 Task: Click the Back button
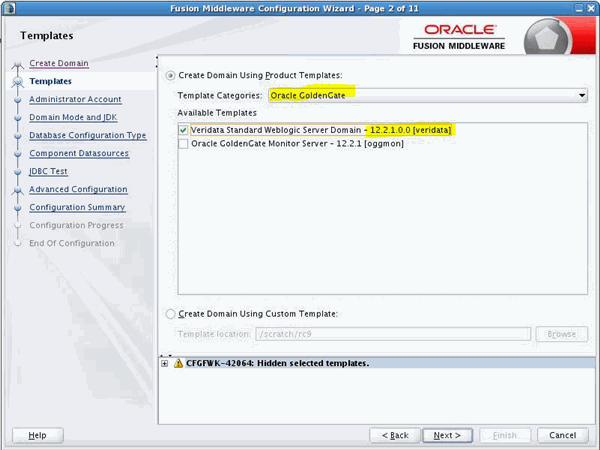[395, 435]
